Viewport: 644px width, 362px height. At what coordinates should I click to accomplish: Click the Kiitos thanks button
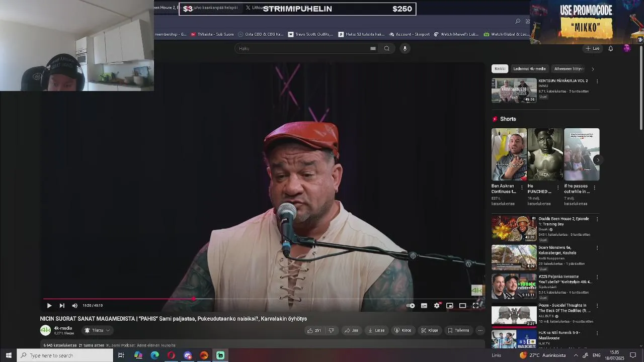(x=403, y=330)
